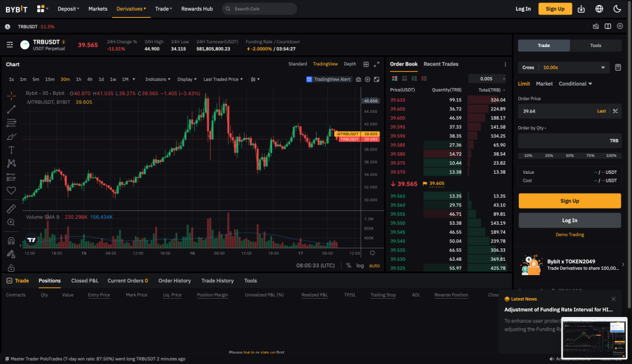632x364 pixels.
Task: Open the prediction and measurement tools
Action: pyautogui.click(x=11, y=177)
